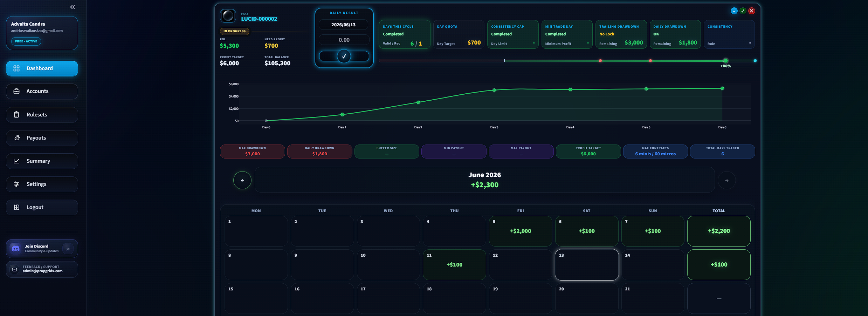This screenshot has height=316, width=868.
Task: Open the Settings page
Action: pyautogui.click(x=42, y=184)
